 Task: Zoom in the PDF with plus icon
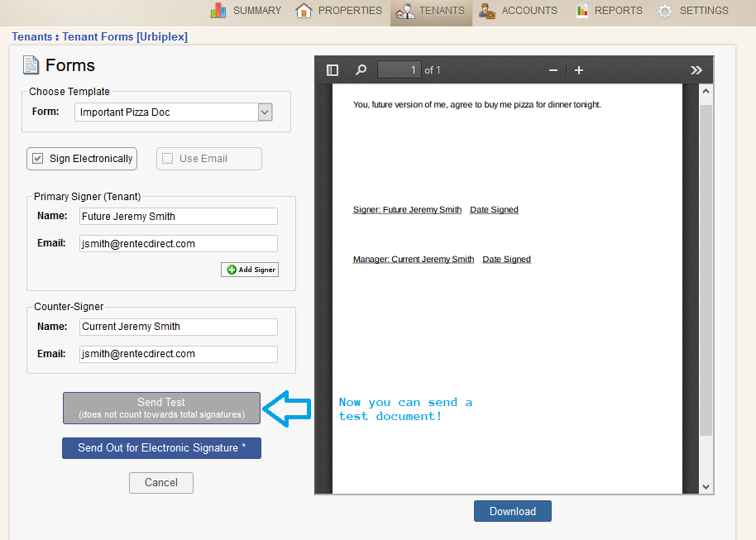pos(579,70)
